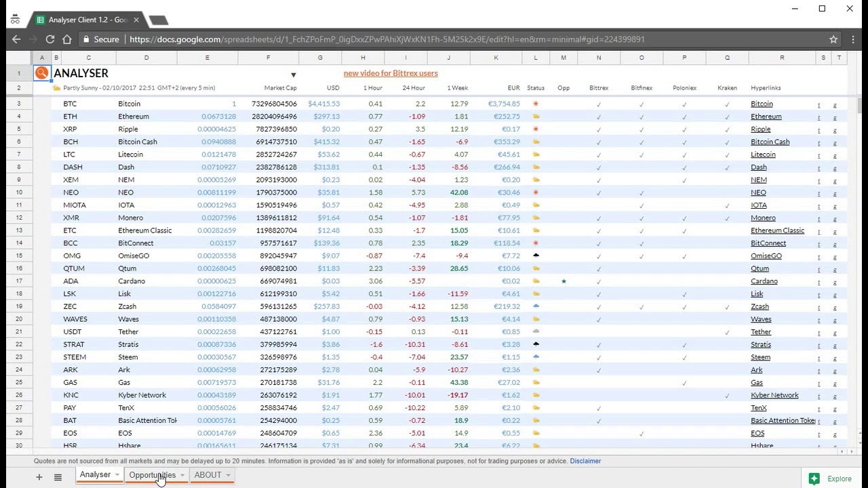Switch to the Opportunities sheet tab
The image size is (868, 488).
[152, 475]
